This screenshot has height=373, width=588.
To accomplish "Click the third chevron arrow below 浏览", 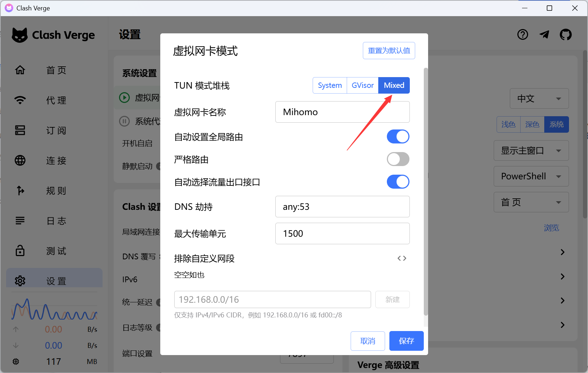I will [x=563, y=301].
